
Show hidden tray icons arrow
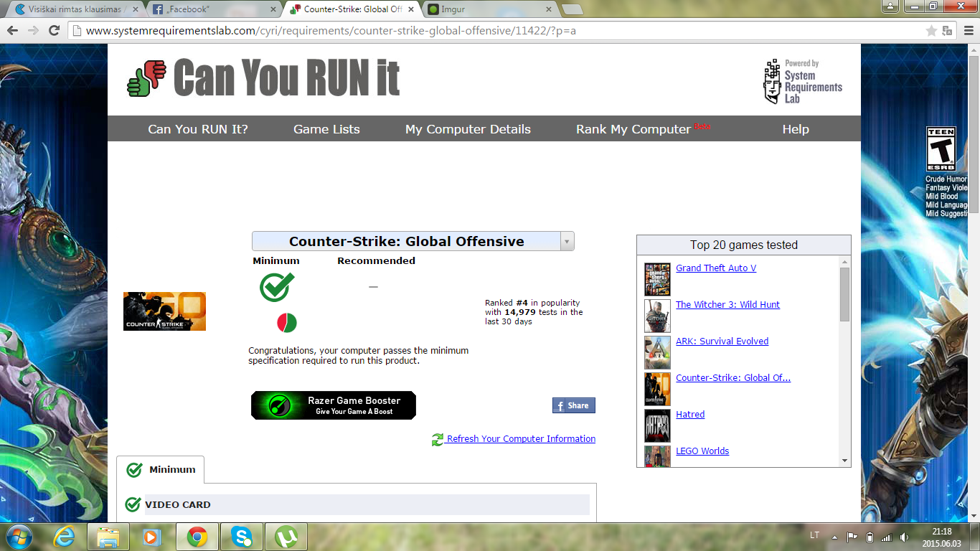pos(834,537)
